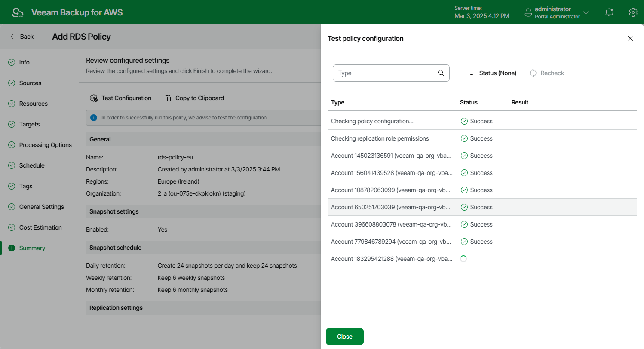Viewport: 644px width, 349px height.
Task: Close the Test policy configuration panel
Action: 630,38
